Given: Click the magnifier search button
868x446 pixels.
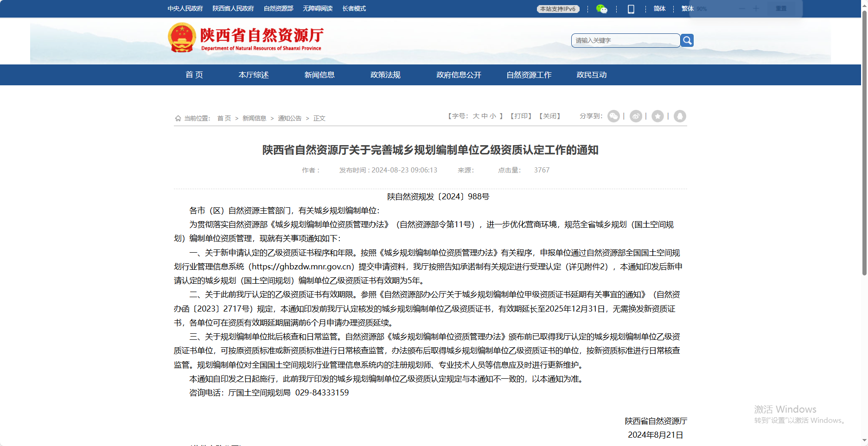Looking at the screenshot, I should 687,41.
